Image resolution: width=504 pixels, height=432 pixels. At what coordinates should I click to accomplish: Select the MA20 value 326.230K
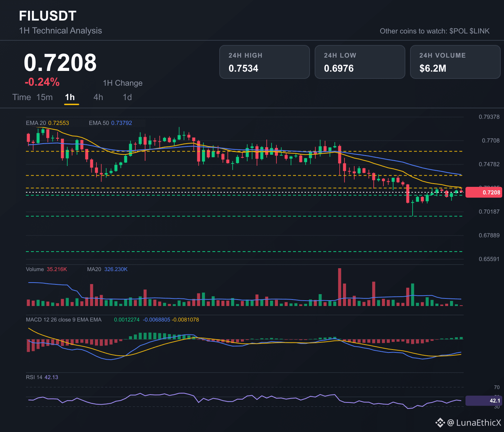coord(116,269)
